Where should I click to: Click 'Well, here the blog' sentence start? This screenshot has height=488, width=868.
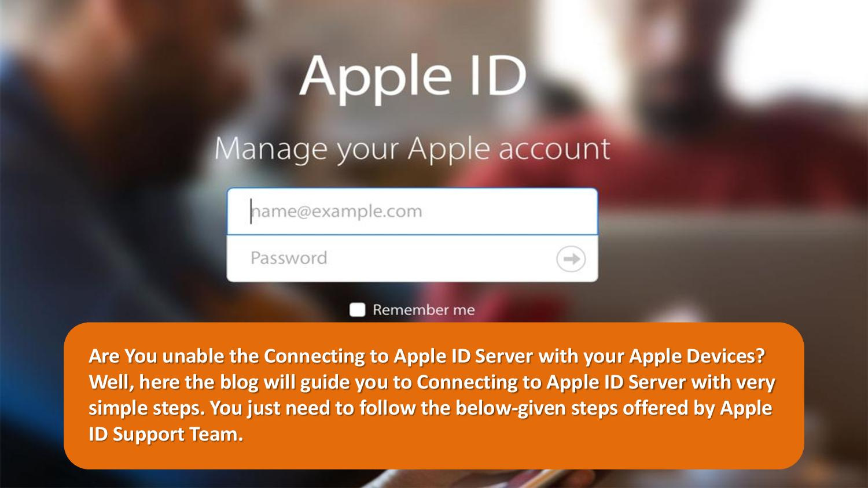(174, 382)
